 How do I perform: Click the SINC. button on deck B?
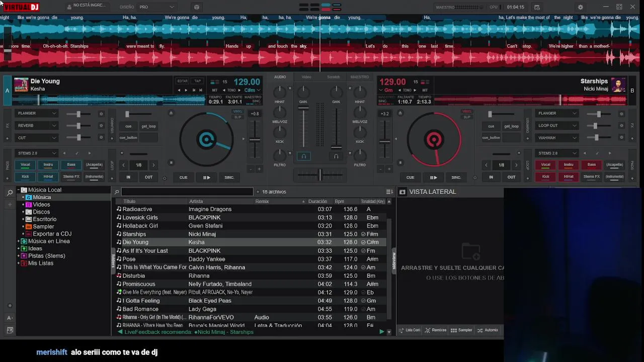point(456,177)
